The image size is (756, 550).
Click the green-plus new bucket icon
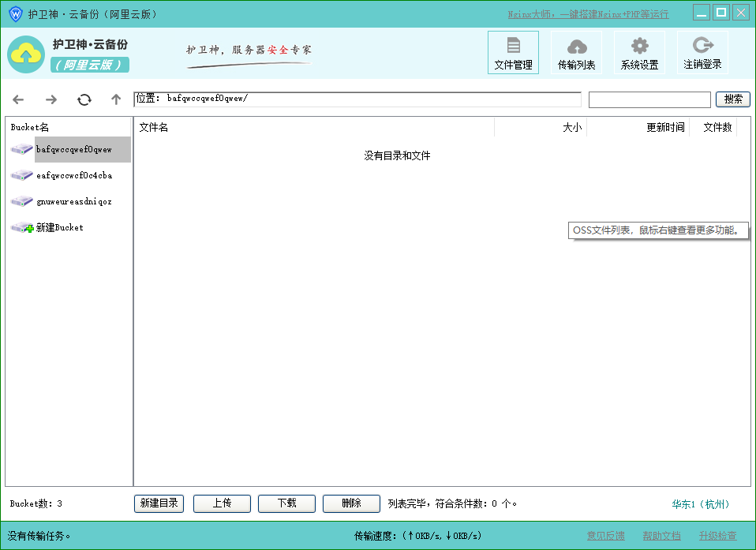point(22,227)
